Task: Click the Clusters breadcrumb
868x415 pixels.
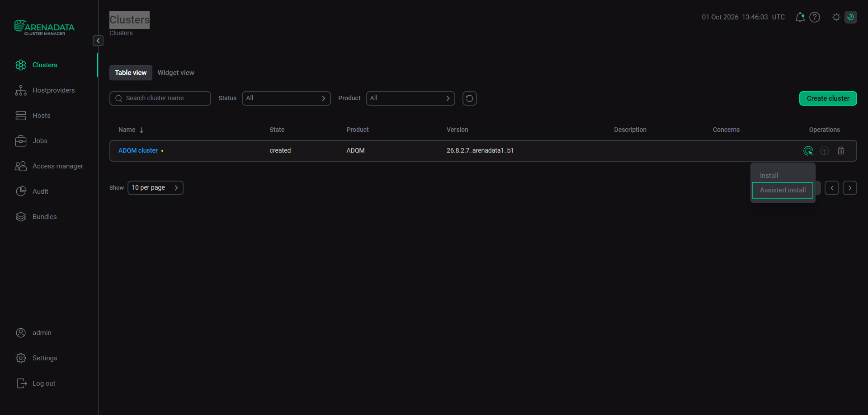Action: pyautogui.click(x=121, y=33)
